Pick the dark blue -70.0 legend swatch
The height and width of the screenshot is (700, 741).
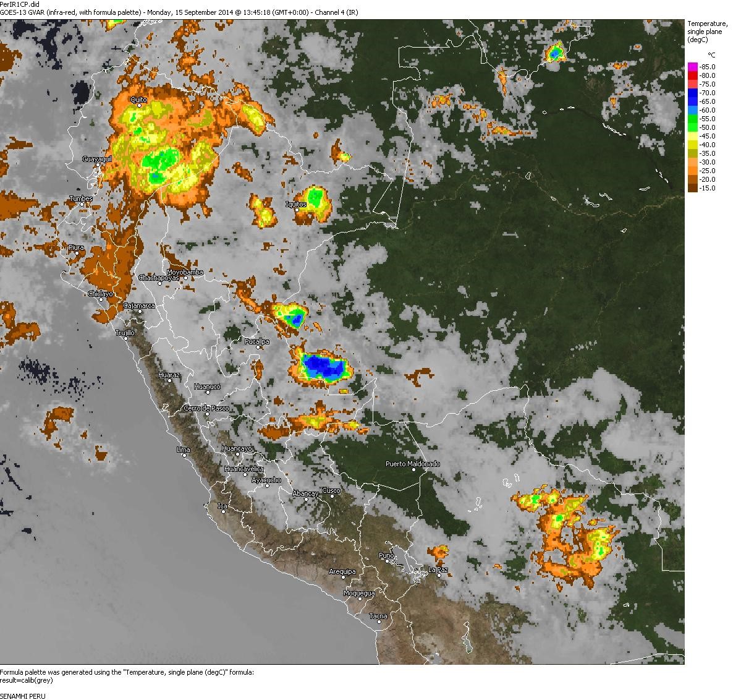pyautogui.click(x=693, y=93)
